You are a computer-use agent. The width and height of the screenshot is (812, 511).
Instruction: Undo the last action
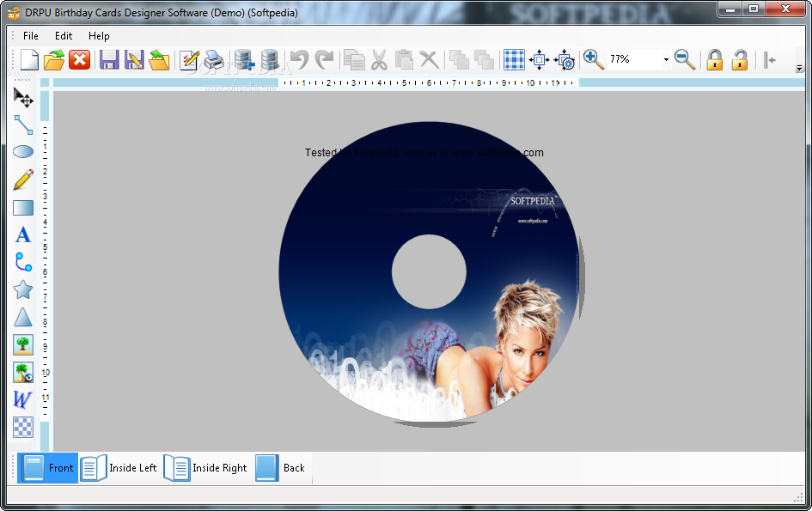point(299,59)
